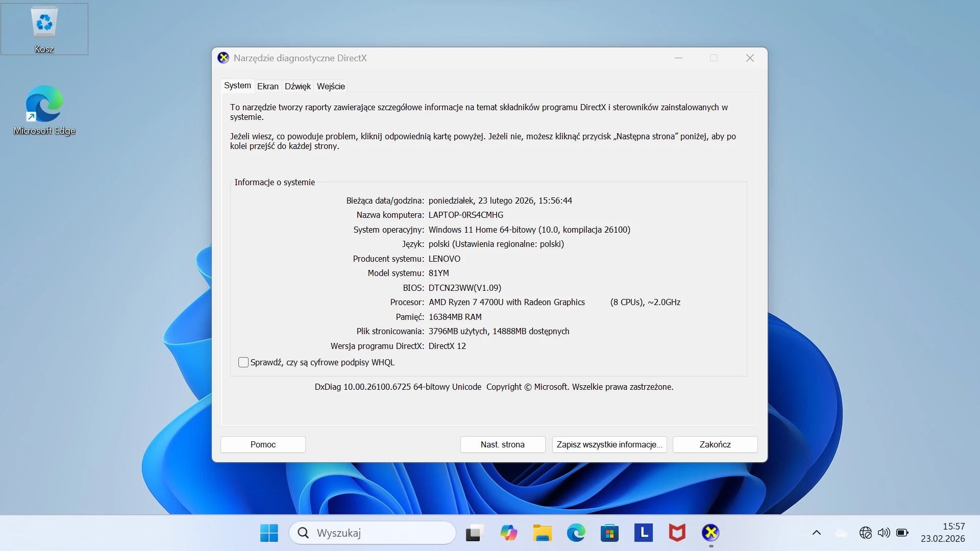The width and height of the screenshot is (980, 551).
Task: Open the Dźwięk tab
Action: 297,86
